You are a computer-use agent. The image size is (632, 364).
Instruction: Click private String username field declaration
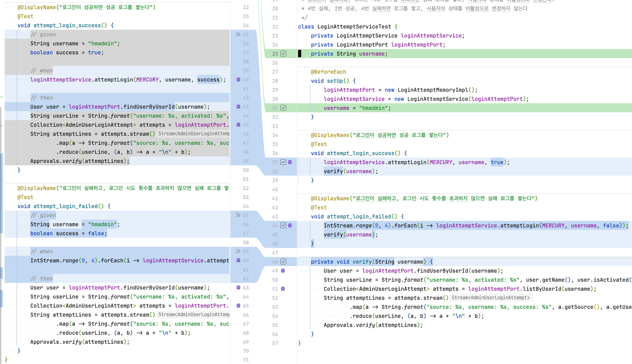click(x=349, y=53)
